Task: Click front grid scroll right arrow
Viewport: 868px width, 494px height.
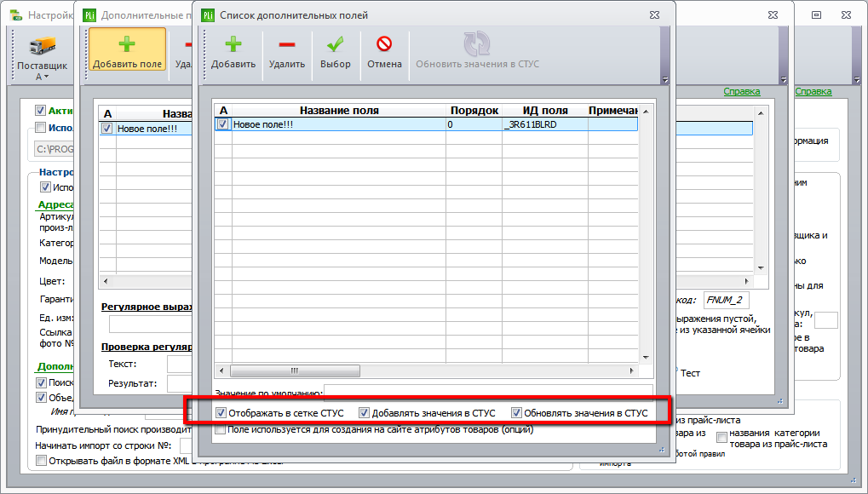Action: tap(632, 370)
